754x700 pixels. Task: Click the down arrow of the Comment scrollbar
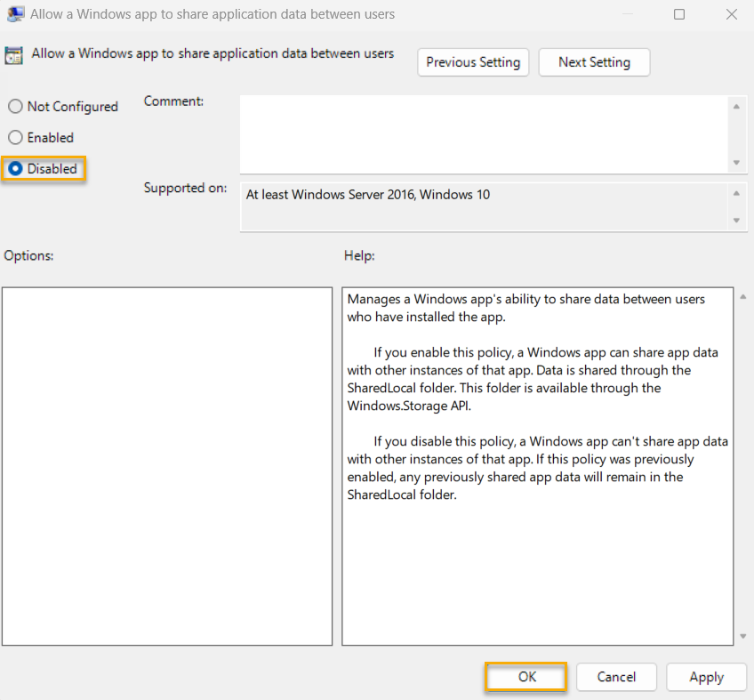738,164
